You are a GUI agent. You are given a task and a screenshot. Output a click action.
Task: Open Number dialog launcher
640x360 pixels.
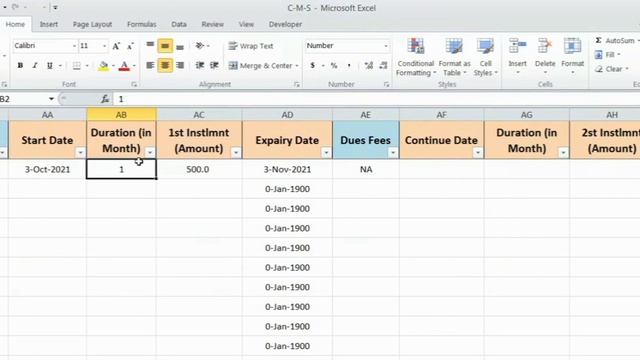pos(386,84)
